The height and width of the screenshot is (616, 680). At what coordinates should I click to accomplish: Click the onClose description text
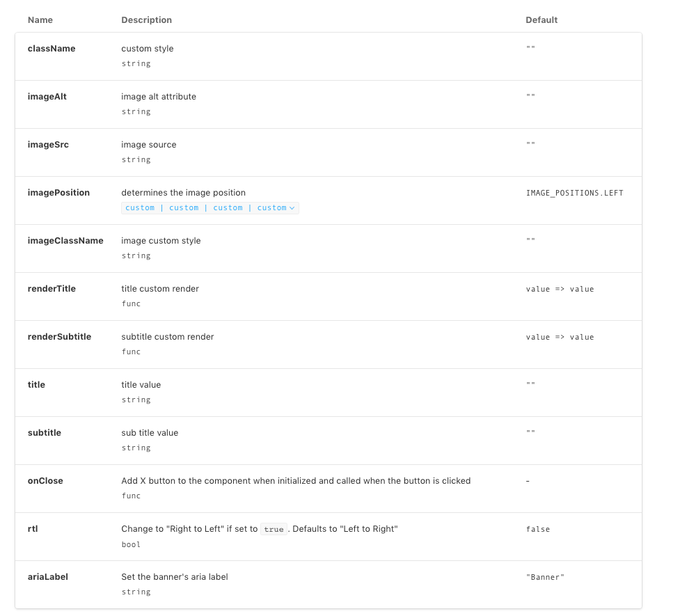(296, 481)
